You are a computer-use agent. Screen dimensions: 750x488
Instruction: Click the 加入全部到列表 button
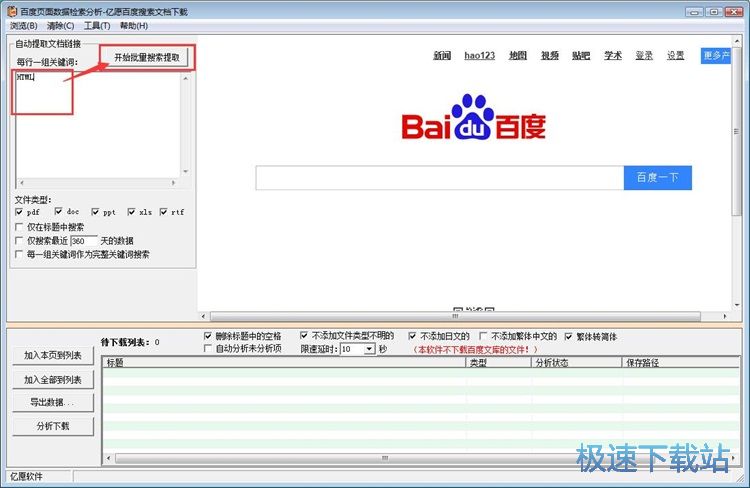[53, 379]
